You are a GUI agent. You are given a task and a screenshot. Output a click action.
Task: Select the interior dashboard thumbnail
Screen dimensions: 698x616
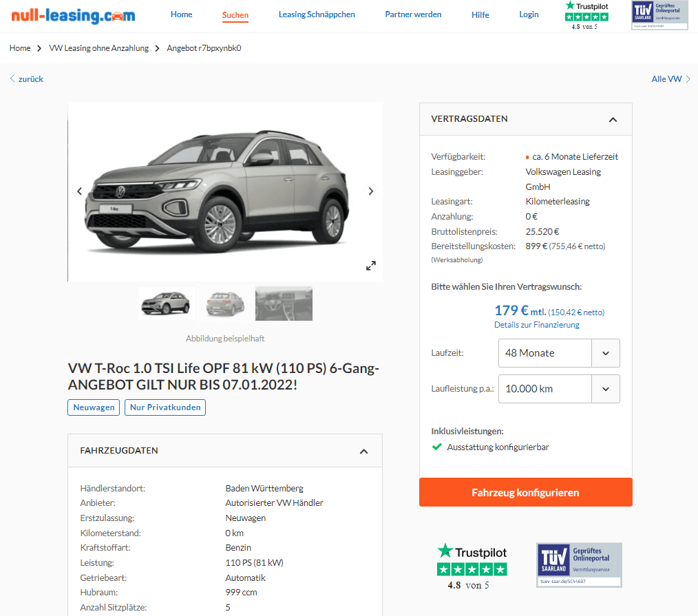pyautogui.click(x=284, y=303)
